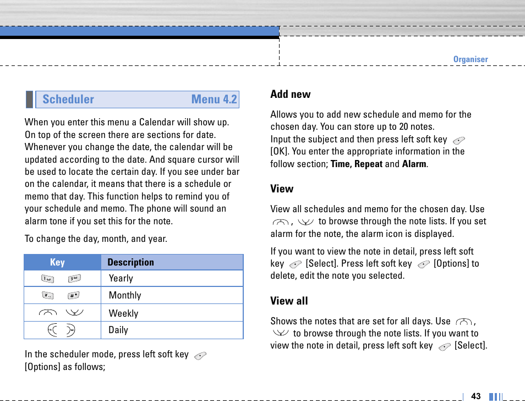Click the View heading
The image size is (525, 420).
[x=282, y=189]
